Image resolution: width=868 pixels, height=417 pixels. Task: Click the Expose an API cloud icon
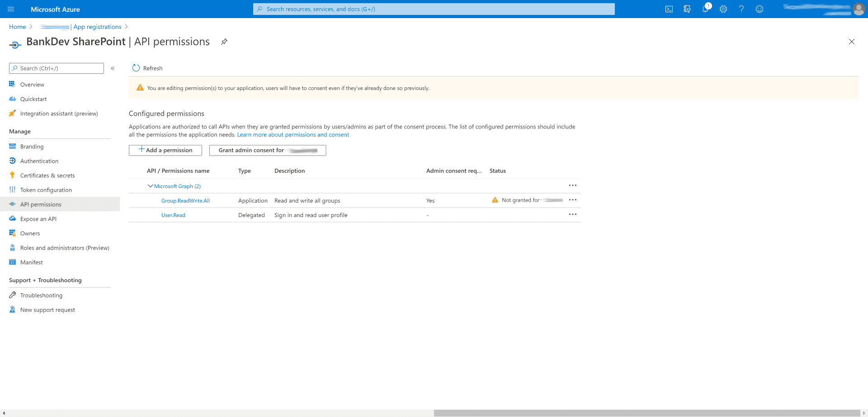(12, 218)
